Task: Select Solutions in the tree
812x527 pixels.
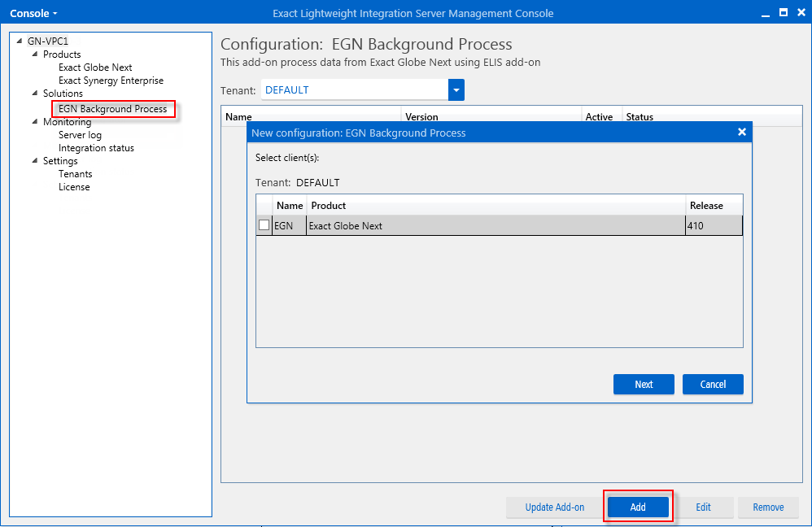Action: 63,94
